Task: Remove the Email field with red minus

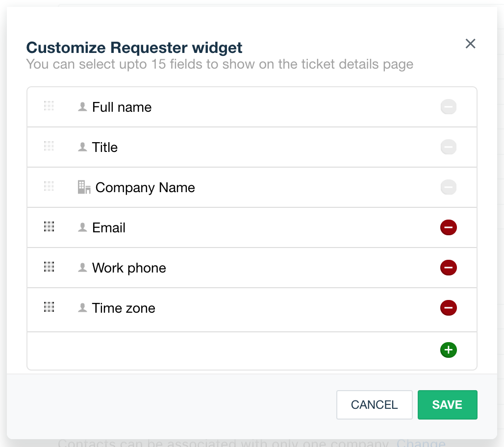Action: point(448,227)
